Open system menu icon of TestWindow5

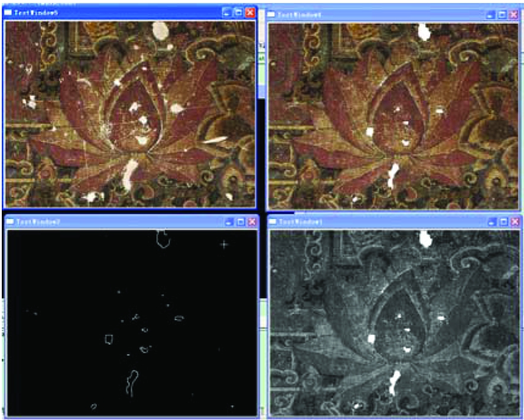9,12
